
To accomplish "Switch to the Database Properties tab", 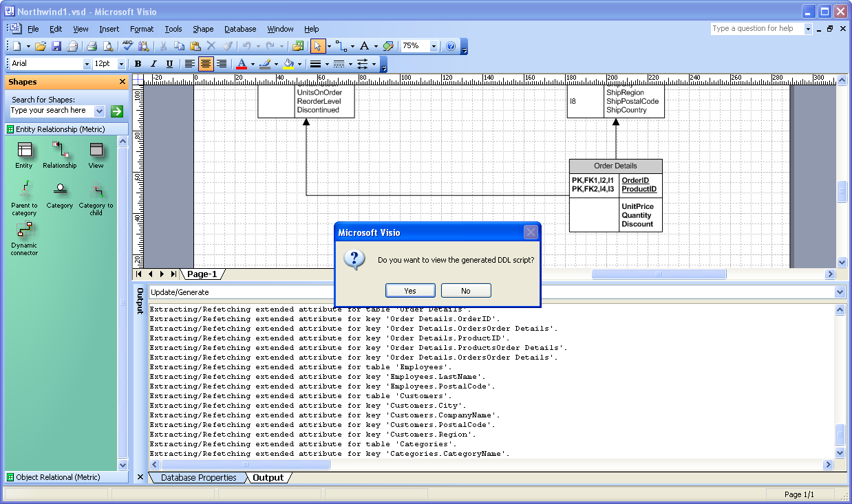I will click(x=198, y=477).
